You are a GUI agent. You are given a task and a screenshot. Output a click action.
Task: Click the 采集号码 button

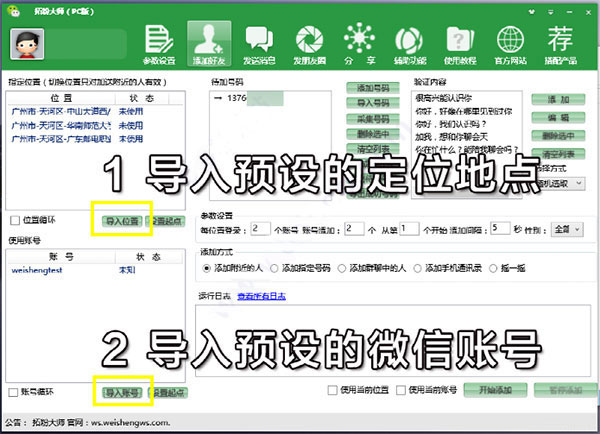[373, 119]
